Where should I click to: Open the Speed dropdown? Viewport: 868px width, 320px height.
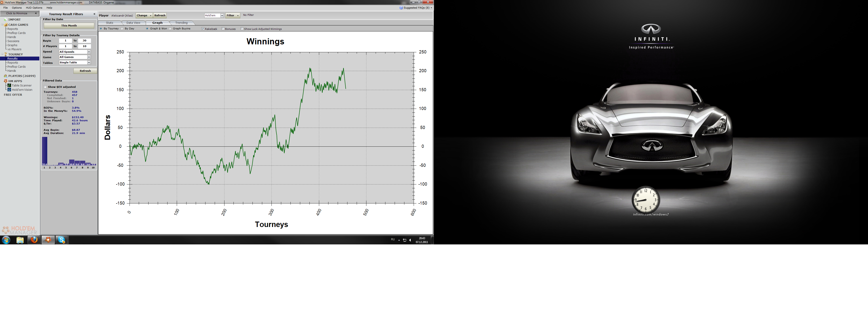tap(89, 52)
